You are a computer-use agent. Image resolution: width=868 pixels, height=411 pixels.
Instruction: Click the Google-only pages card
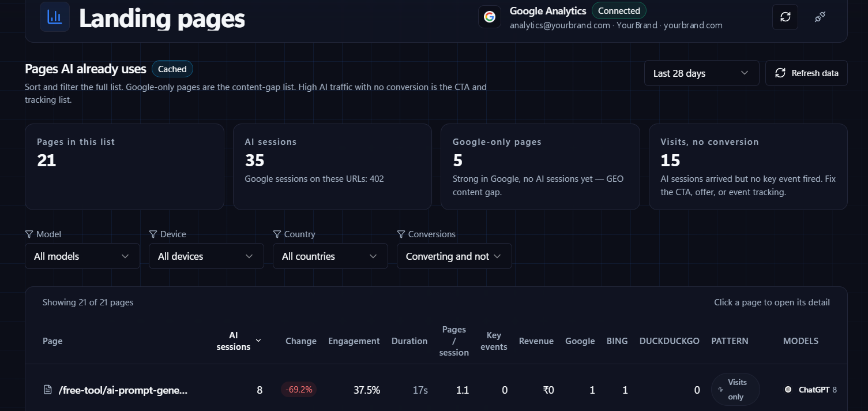point(540,167)
